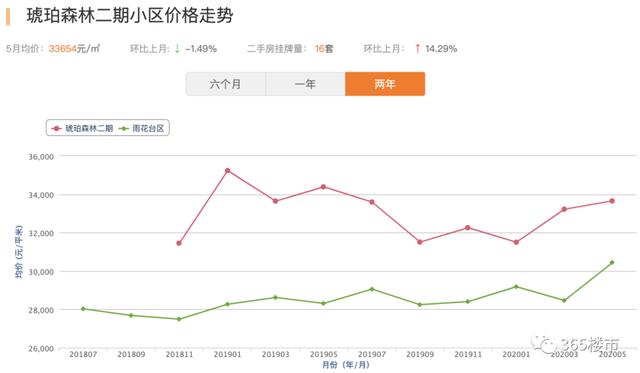
Task: Click the red up arrow beside 14.29%
Action: click(418, 49)
